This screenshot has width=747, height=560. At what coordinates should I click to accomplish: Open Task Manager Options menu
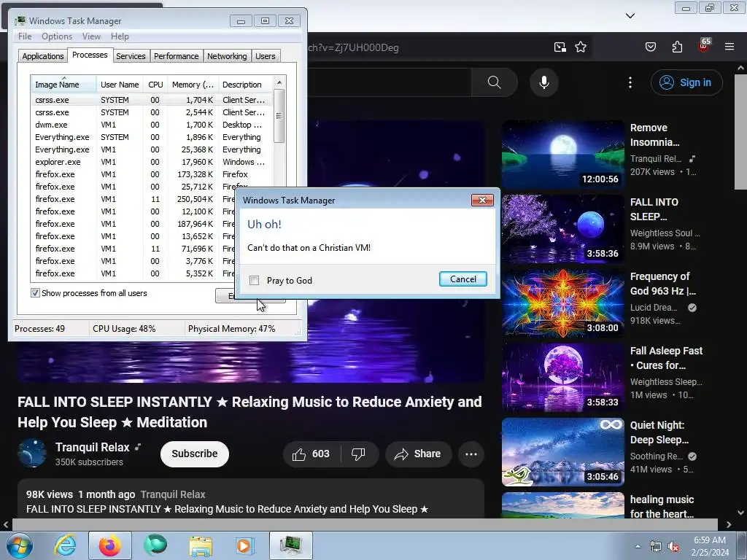coord(57,36)
